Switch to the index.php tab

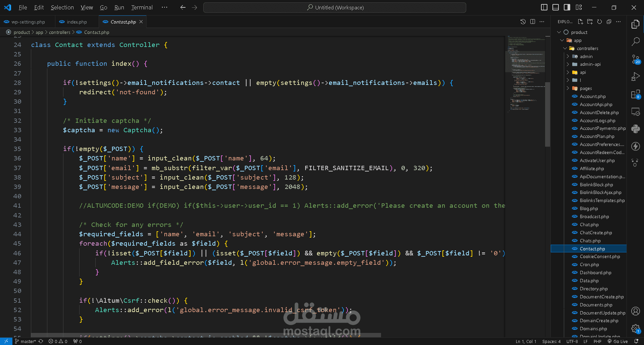(77, 22)
